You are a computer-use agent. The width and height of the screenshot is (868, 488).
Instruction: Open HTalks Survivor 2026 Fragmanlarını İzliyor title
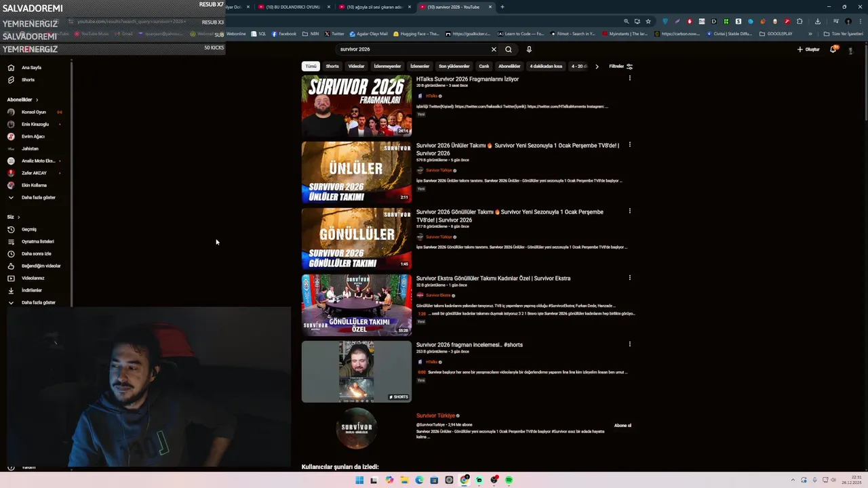[467, 79]
